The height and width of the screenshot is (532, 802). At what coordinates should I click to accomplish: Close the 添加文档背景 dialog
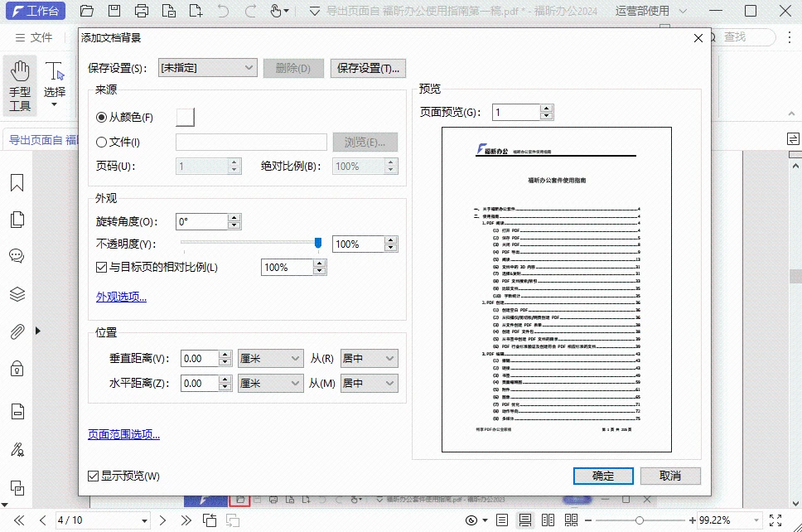[698, 38]
